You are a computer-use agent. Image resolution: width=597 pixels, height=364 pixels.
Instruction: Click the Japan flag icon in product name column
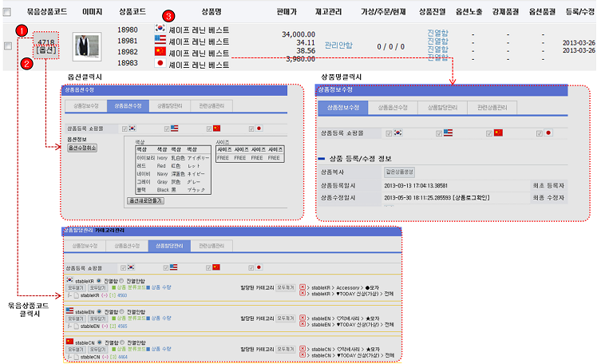pyautogui.click(x=158, y=61)
